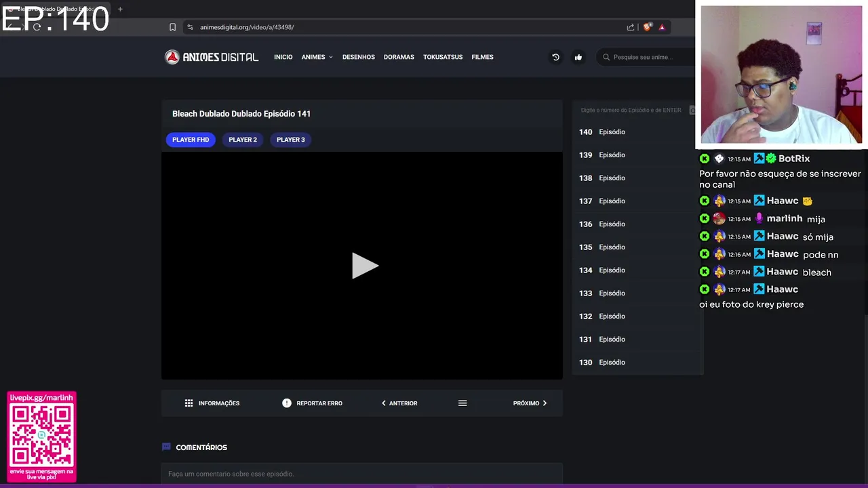Image resolution: width=868 pixels, height=488 pixels.
Task: Open episode 131 in the list
Action: [x=636, y=340]
